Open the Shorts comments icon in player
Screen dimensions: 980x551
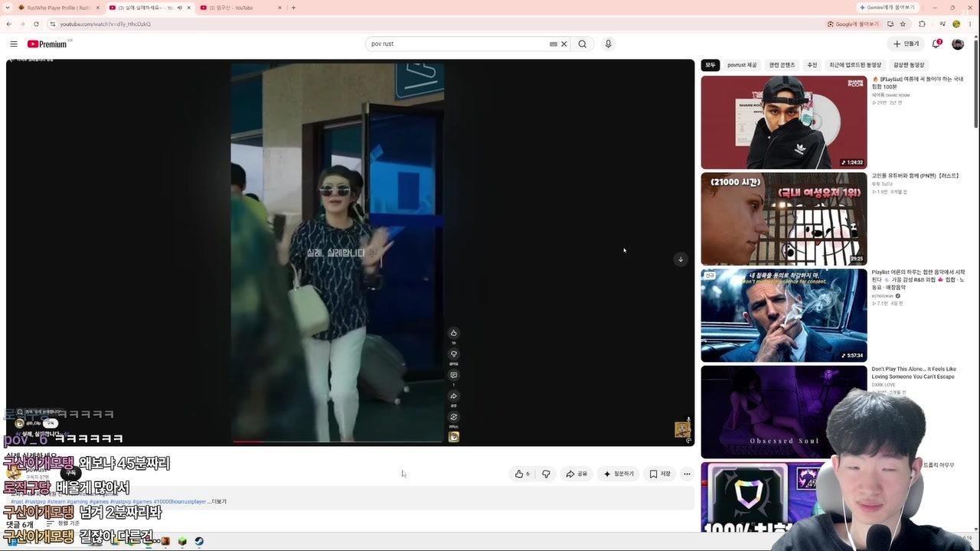pos(453,375)
